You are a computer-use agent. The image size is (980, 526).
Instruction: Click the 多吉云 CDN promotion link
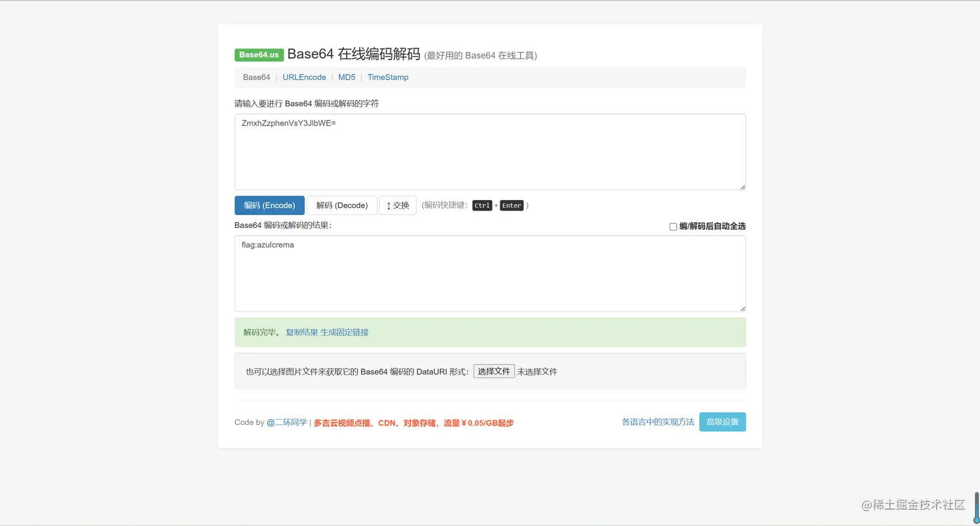pos(414,423)
